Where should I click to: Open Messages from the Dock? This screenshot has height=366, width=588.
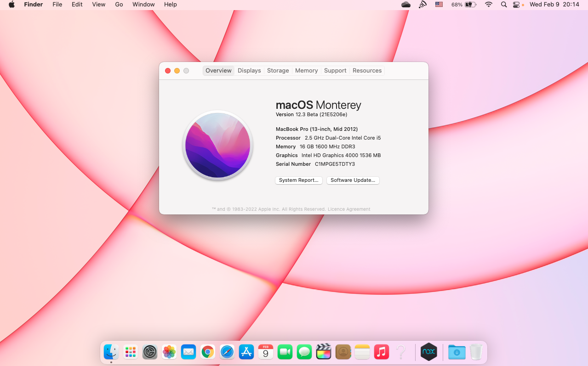304,352
